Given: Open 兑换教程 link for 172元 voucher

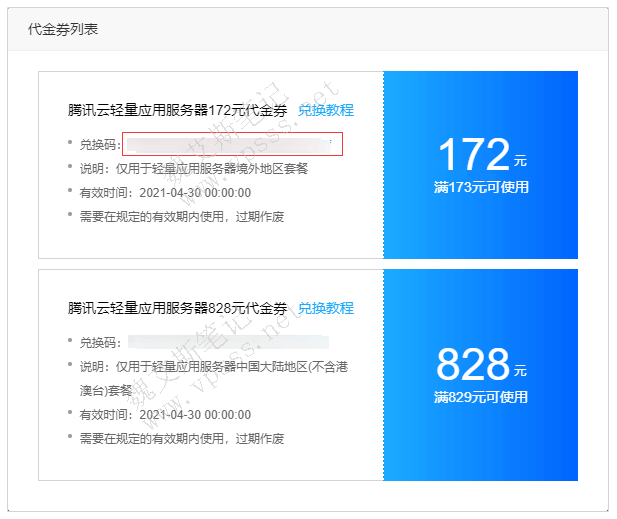Looking at the screenshot, I should [325, 110].
